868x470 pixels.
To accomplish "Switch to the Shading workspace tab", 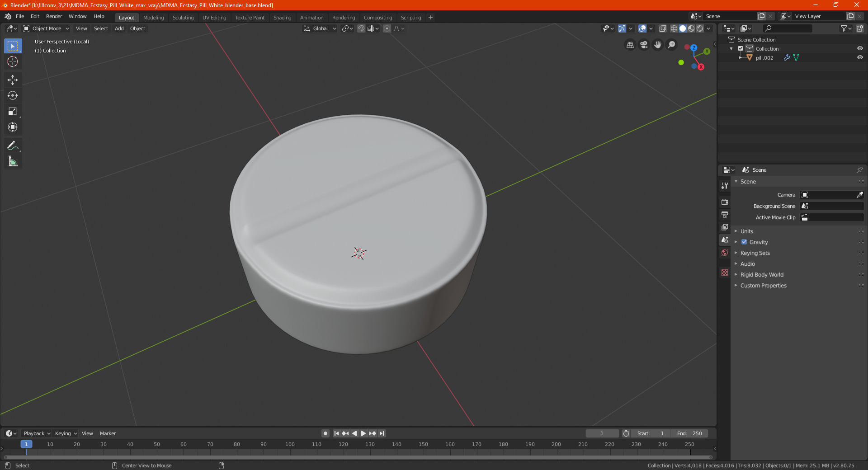I will point(282,18).
